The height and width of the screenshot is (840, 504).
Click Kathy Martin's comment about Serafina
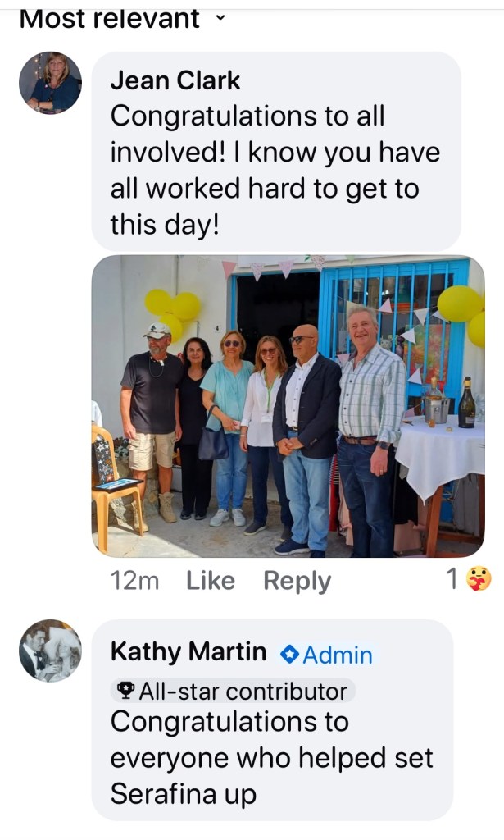272,757
